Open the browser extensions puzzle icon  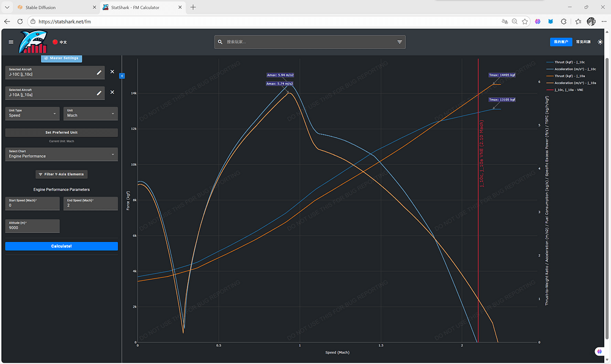click(564, 21)
